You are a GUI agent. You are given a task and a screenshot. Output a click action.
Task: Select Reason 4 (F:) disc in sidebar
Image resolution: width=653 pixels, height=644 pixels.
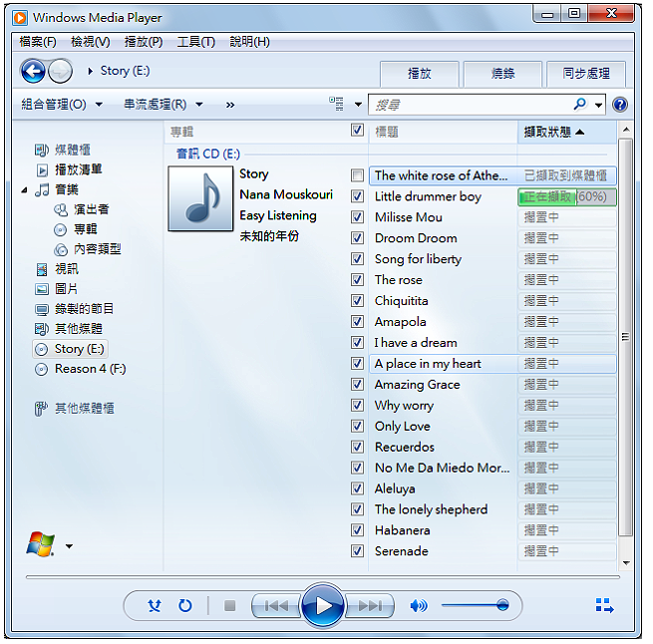[81, 369]
